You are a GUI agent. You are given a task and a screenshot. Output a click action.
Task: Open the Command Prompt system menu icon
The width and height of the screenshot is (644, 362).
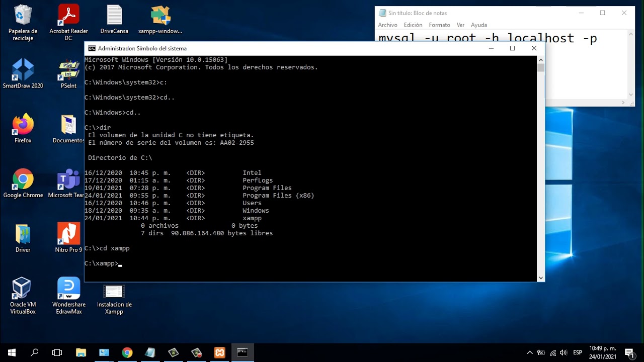[92, 48]
